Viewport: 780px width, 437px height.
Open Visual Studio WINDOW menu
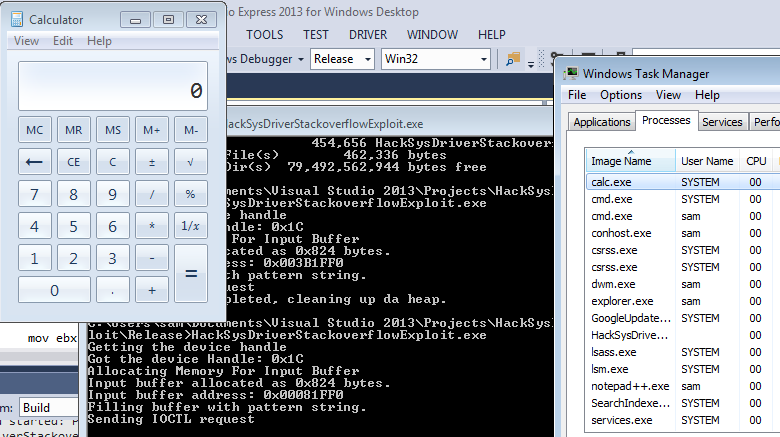(432, 35)
